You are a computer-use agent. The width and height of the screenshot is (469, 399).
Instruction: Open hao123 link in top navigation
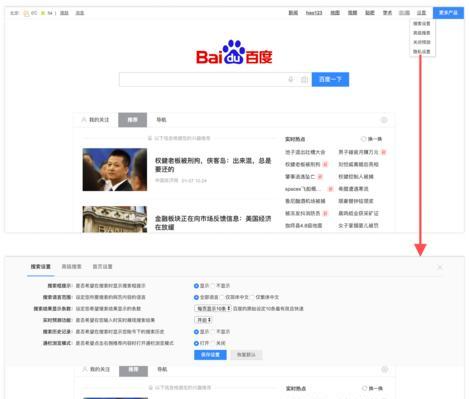314,13
